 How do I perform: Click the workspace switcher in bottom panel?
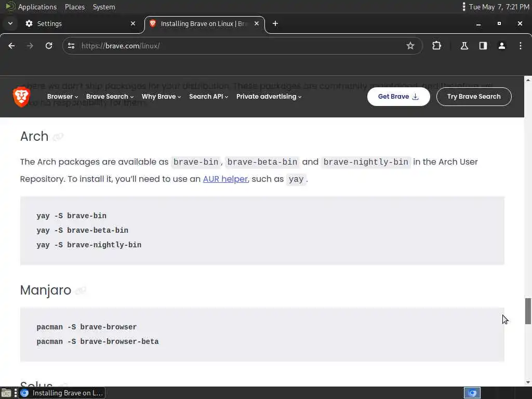point(472,393)
